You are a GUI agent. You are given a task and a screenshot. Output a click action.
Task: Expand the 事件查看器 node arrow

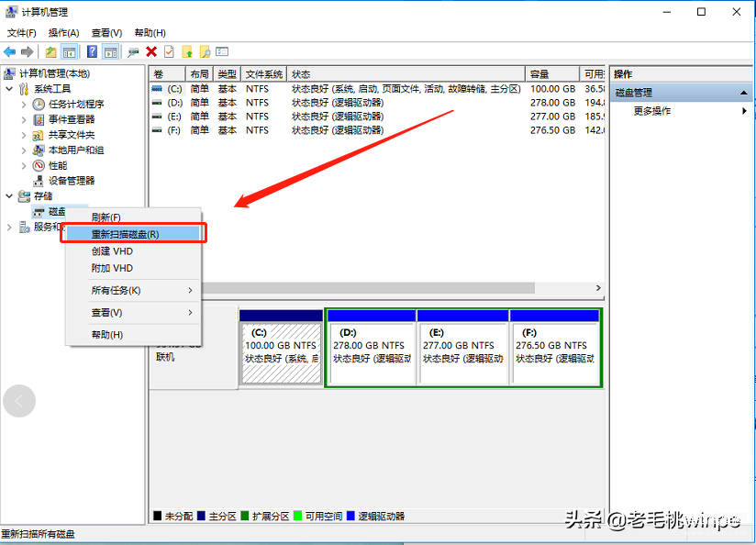[24, 119]
